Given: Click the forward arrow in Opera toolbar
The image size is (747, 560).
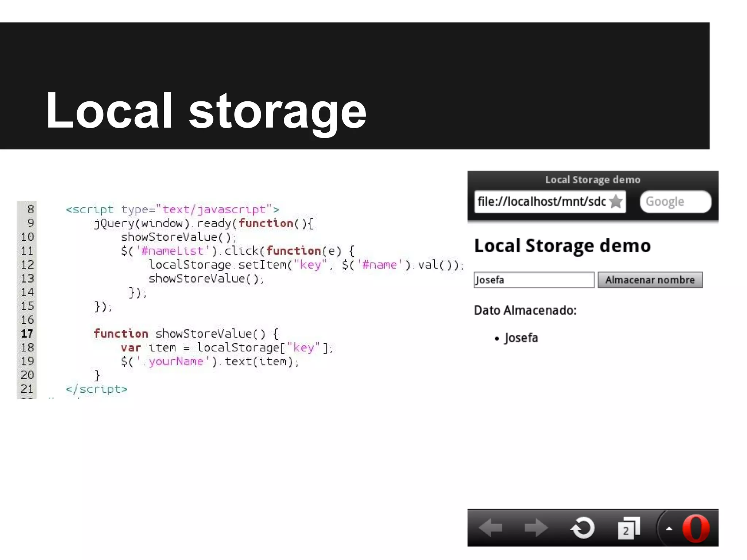Looking at the screenshot, I should pos(536,528).
